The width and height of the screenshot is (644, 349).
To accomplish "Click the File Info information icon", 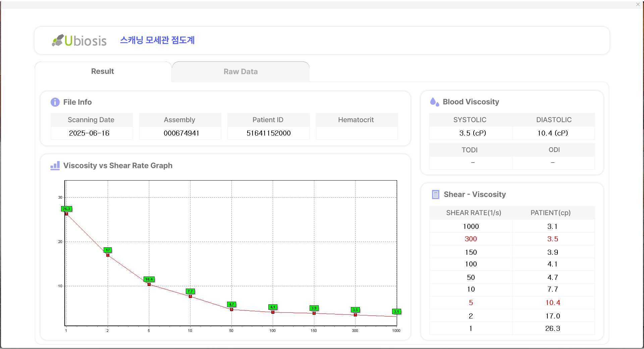I will 55,102.
